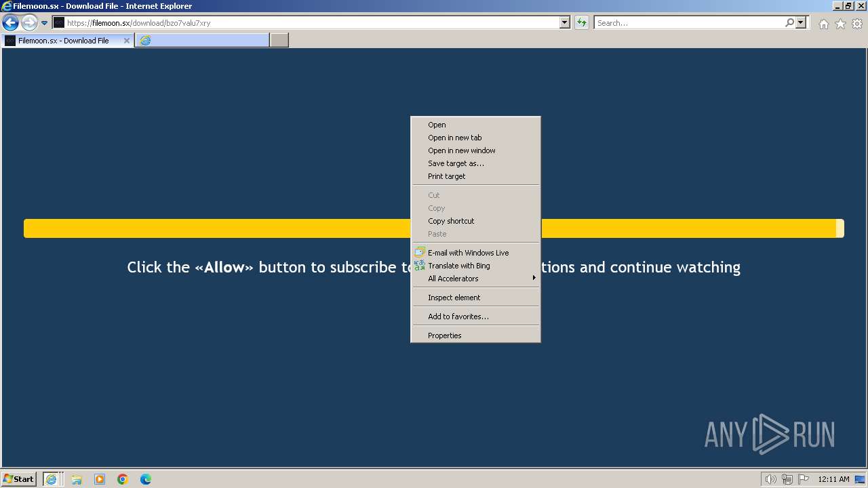Click the green Refresh page icon
Image resolution: width=868 pixels, height=488 pixels.
[x=581, y=23]
